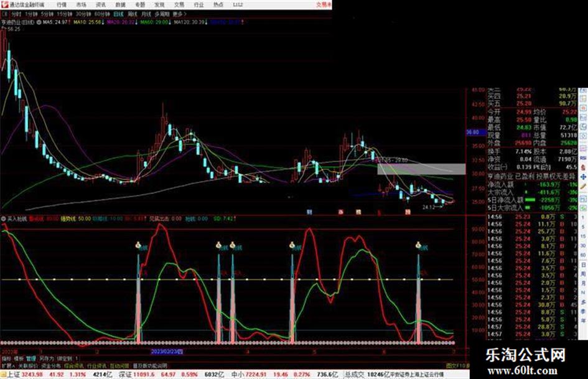This screenshot has height=379, width=588.
Task: Open the 关联报价 tab
Action: click(x=28, y=365)
